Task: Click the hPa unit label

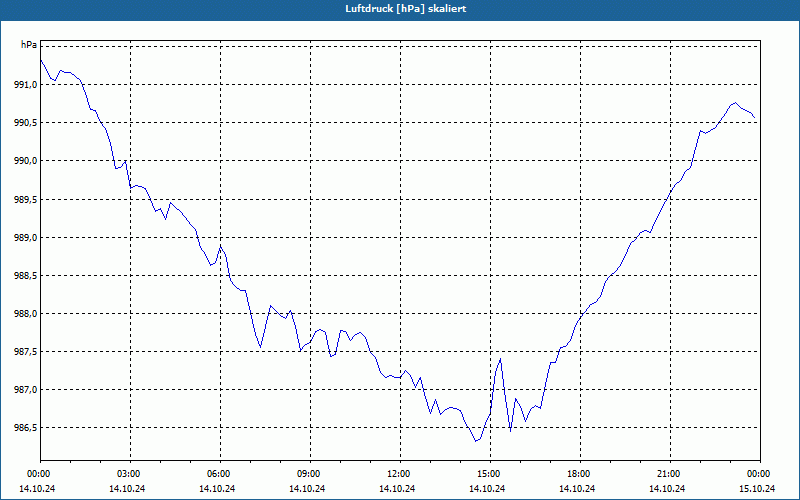Action: click(29, 45)
